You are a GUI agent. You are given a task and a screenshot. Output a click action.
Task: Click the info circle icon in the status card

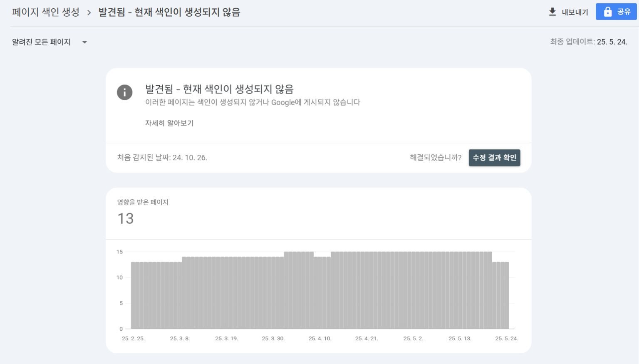[125, 92]
